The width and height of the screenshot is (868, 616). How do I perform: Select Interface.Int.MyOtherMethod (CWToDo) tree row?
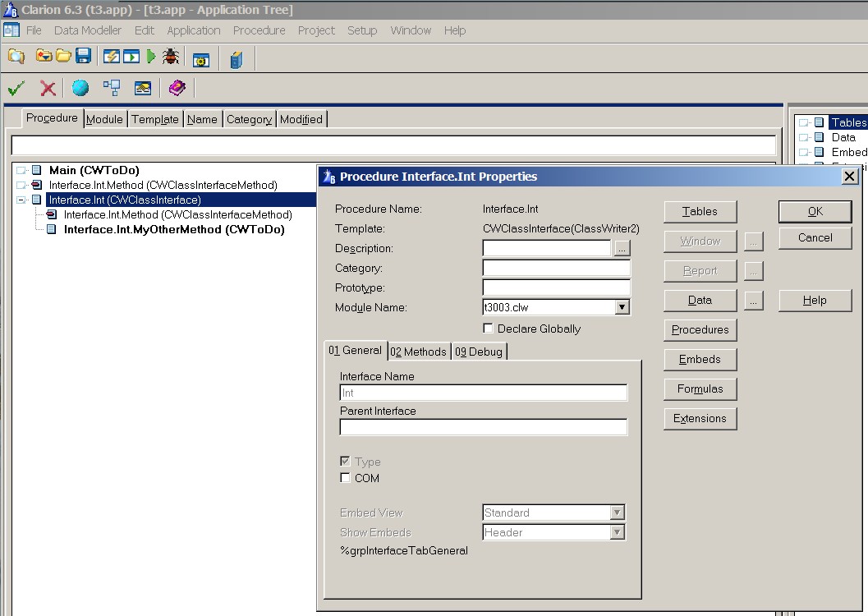pos(174,229)
